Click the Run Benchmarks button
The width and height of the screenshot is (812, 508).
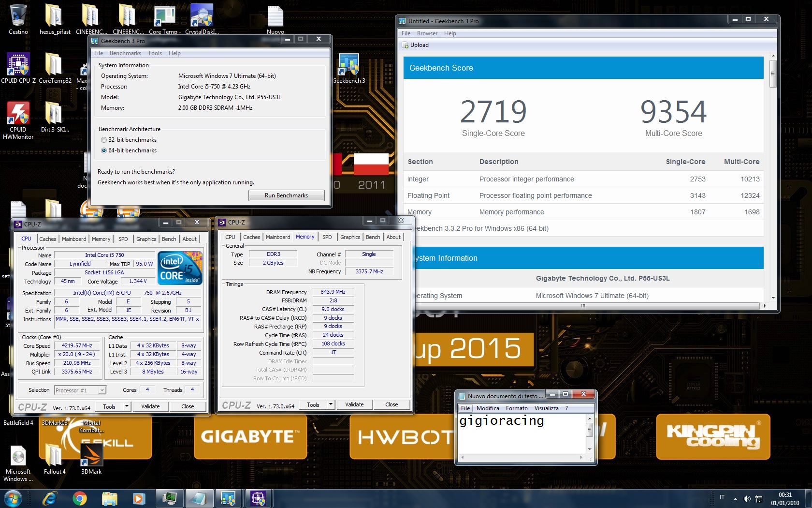(286, 195)
